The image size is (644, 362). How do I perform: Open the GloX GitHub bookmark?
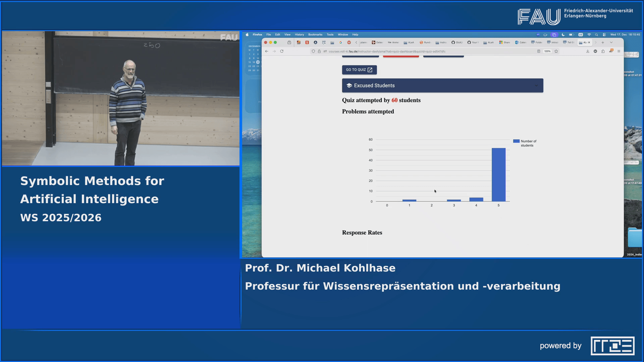(453, 43)
